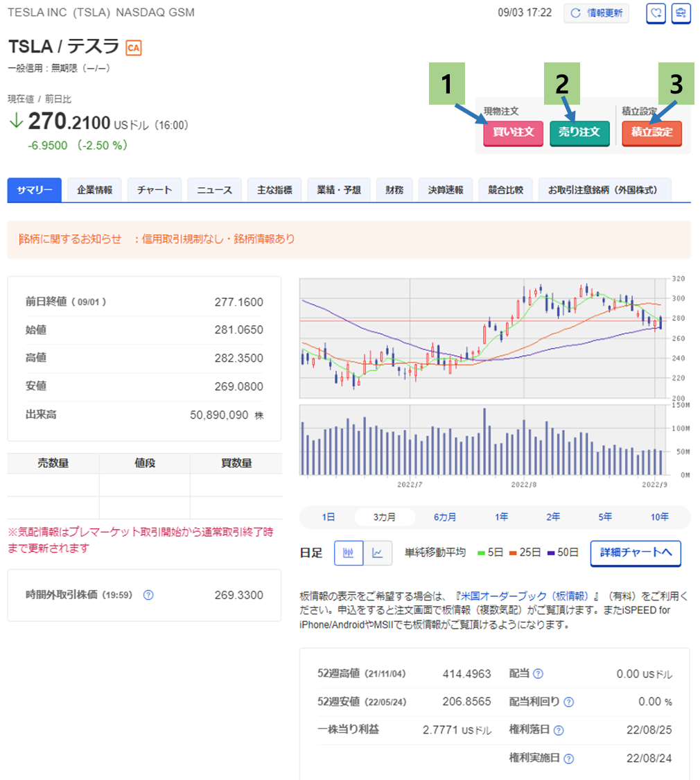Place a 買い注文 buy order

click(x=513, y=132)
